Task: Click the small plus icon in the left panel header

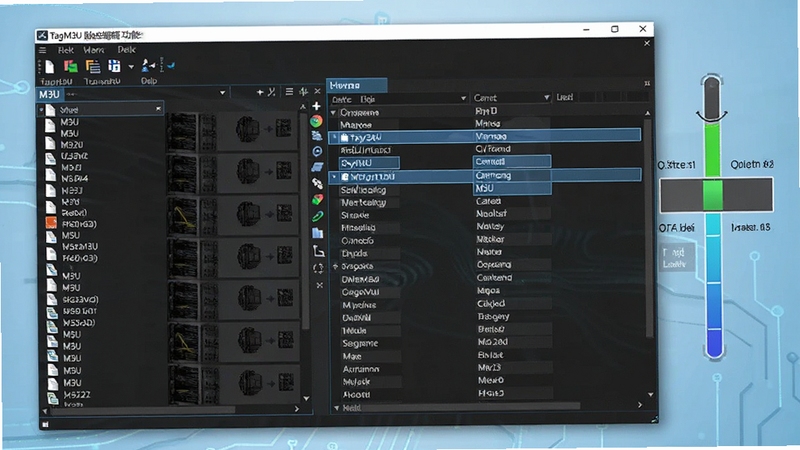Action: click(260, 92)
